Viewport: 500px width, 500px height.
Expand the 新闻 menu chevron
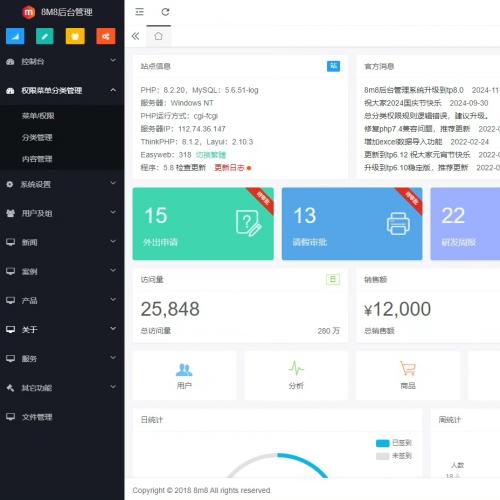[x=113, y=241]
